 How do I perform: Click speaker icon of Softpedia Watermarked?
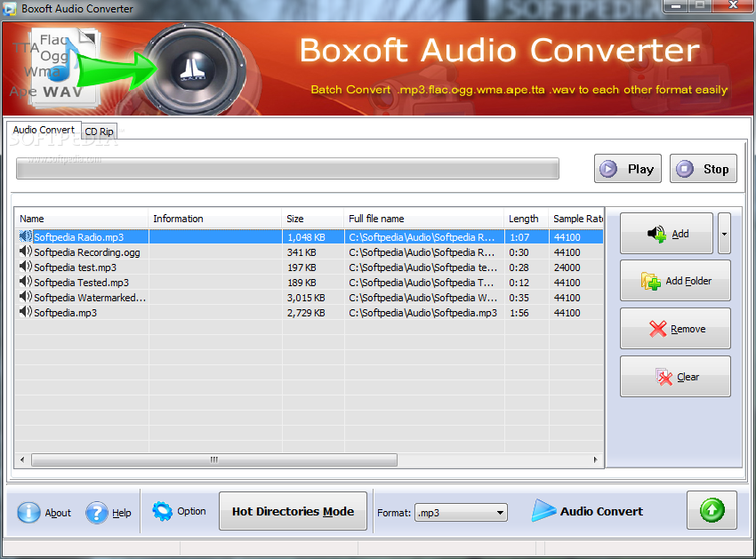(x=26, y=297)
